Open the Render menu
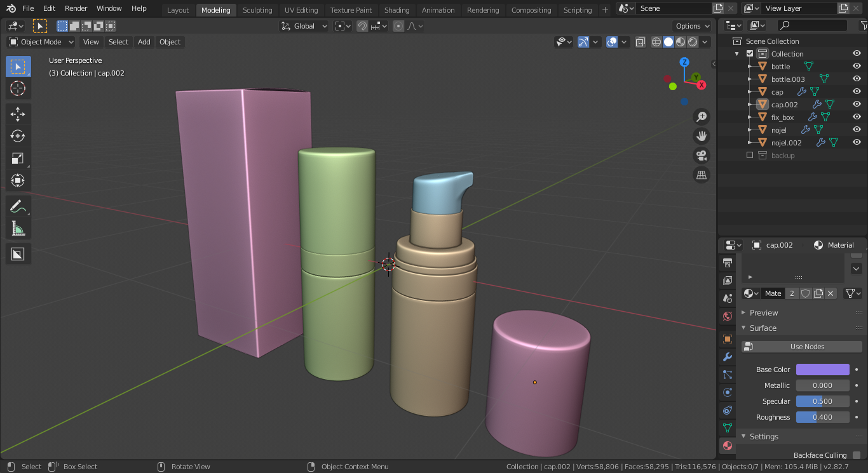Screen dimensions: 868x473 point(76,8)
